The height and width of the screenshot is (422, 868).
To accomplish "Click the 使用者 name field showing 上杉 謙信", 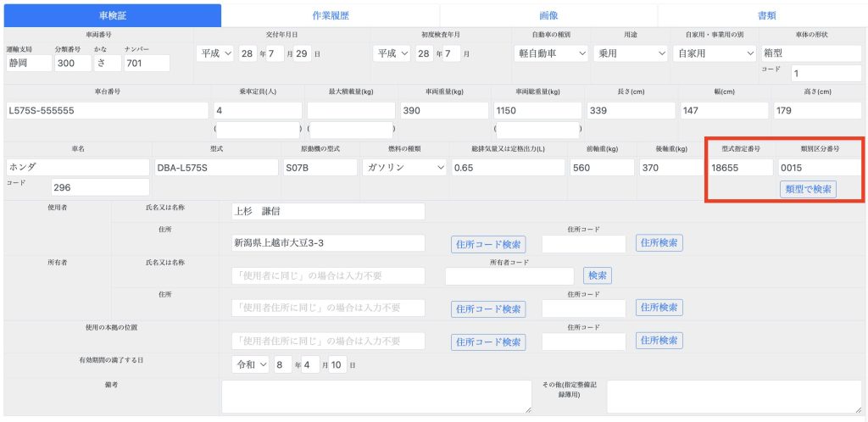I will point(327,212).
